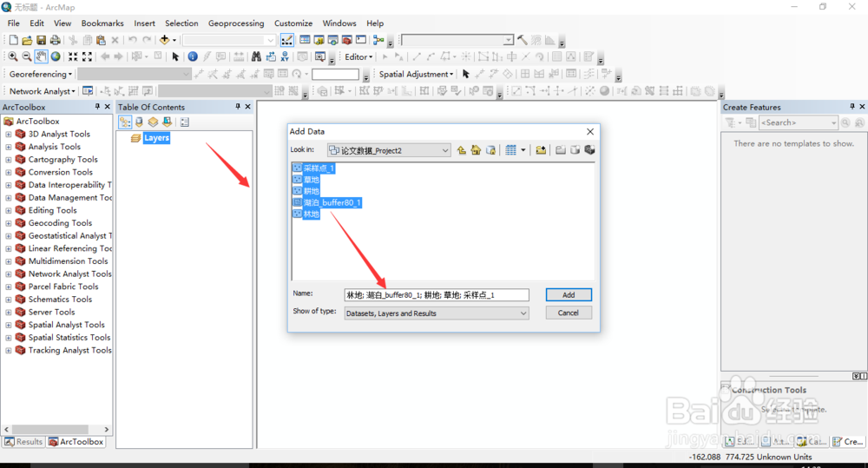
Task: Click the Name input field
Action: click(437, 295)
